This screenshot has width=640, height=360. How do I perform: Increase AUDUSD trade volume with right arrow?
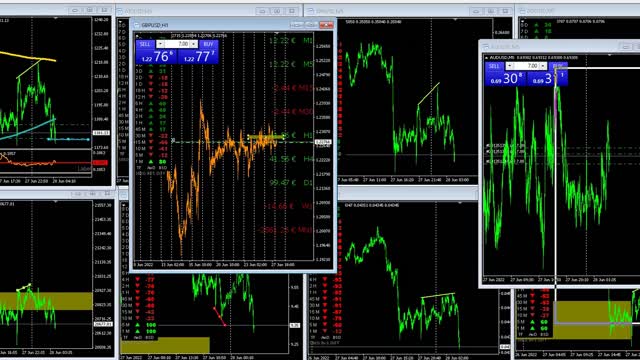[543, 66]
